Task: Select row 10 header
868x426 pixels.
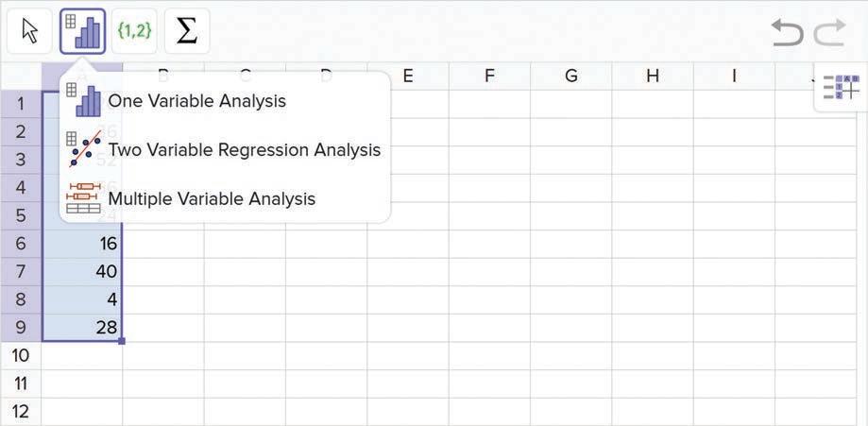Action: (21, 355)
